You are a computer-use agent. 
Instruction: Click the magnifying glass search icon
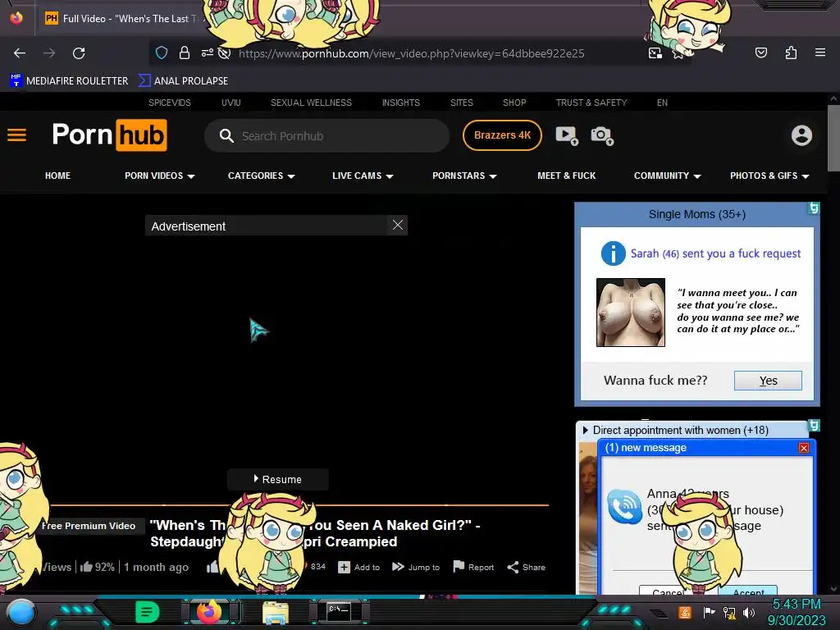226,135
